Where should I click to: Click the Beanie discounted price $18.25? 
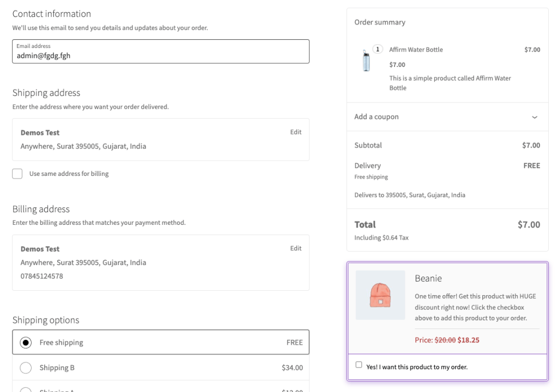[x=468, y=340]
